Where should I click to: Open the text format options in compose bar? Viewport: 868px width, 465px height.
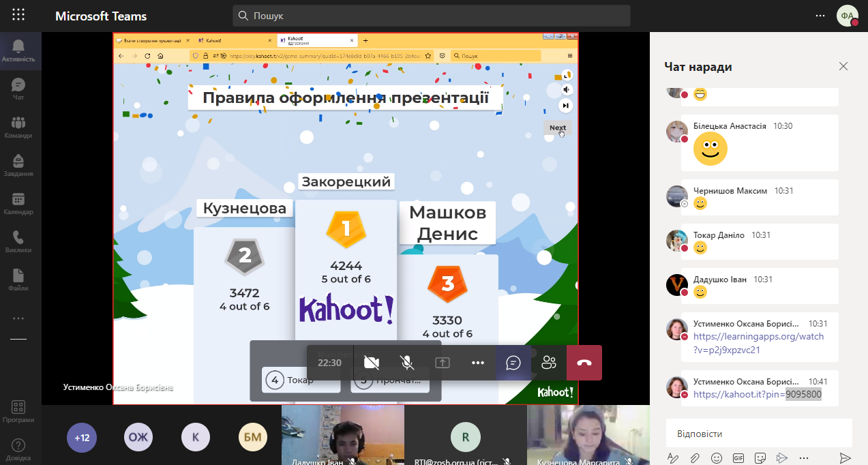click(672, 457)
